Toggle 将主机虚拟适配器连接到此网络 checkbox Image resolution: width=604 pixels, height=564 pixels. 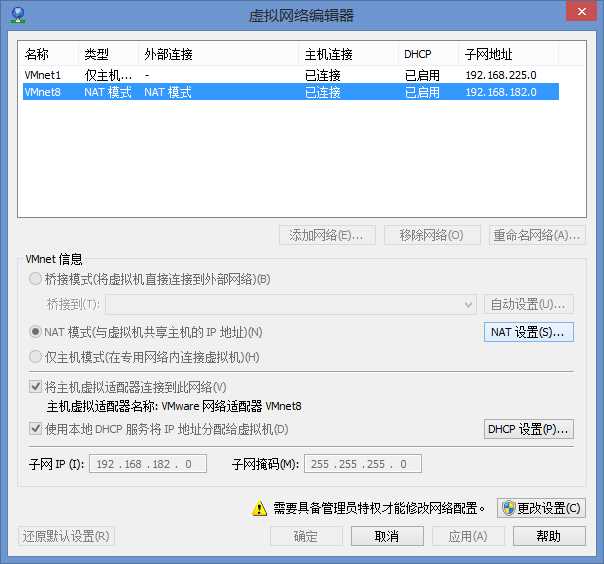coord(35,386)
